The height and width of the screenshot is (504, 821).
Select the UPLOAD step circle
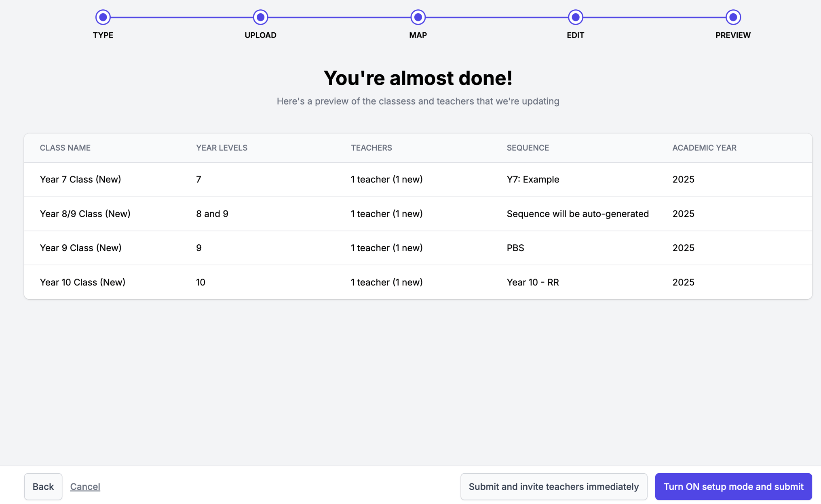click(260, 17)
